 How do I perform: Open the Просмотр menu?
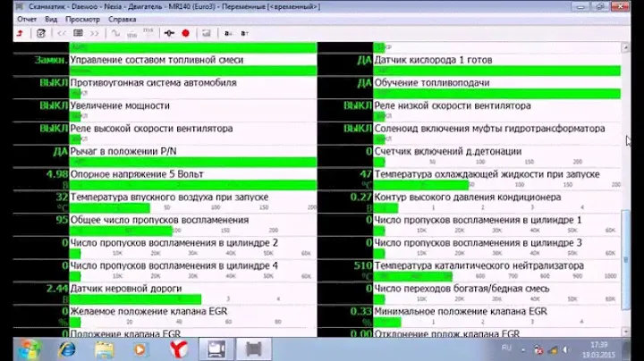pos(82,19)
